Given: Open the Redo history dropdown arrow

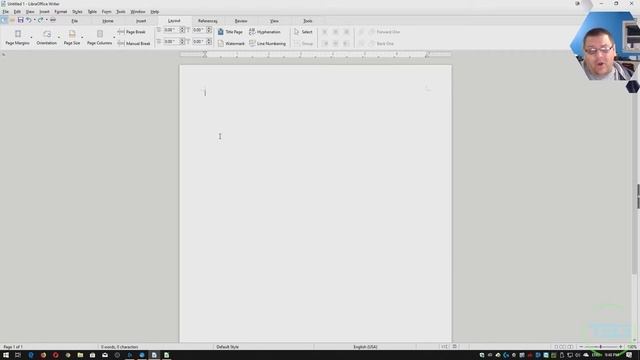Looking at the screenshot, I should click(x=47, y=20).
